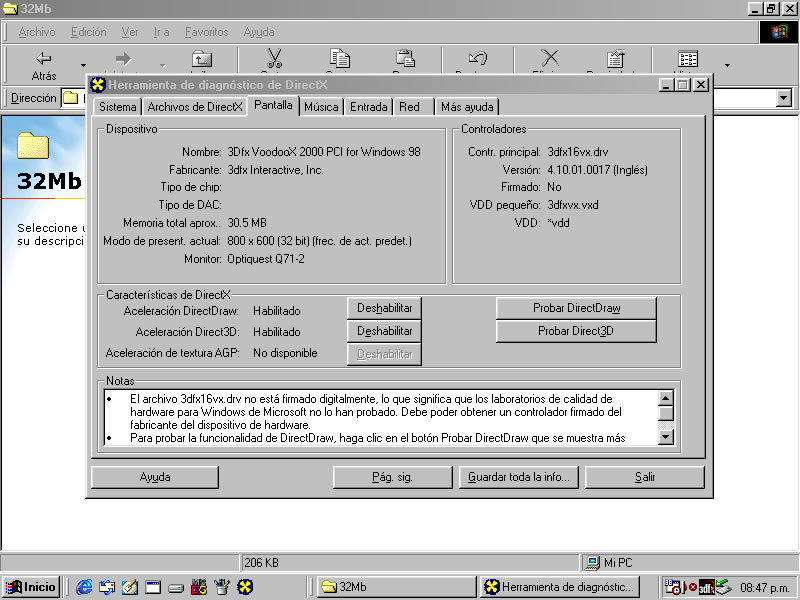Viewport: 800px width, 600px height.
Task: Click the Windows logo throbber in 32Mb window
Action: (x=779, y=32)
